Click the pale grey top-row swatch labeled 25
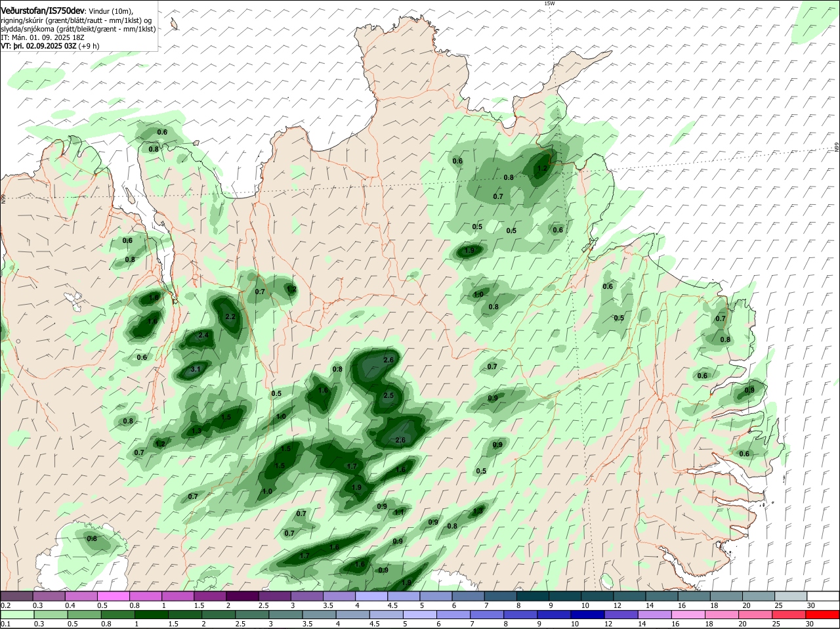Screen dimensions: 840x629 (x=790, y=596)
